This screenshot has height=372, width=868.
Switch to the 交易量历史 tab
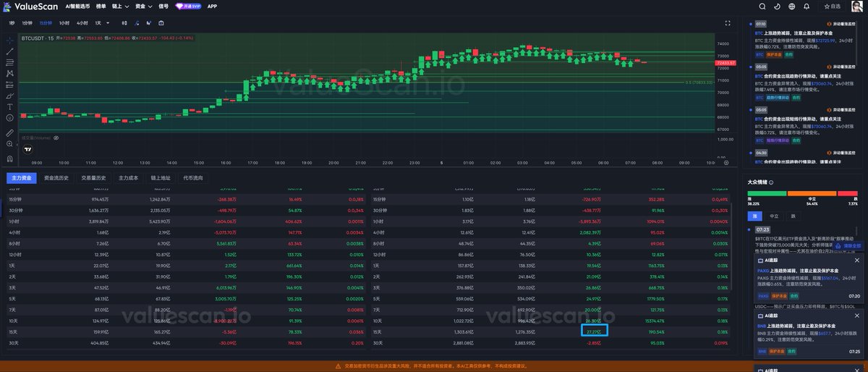click(93, 177)
